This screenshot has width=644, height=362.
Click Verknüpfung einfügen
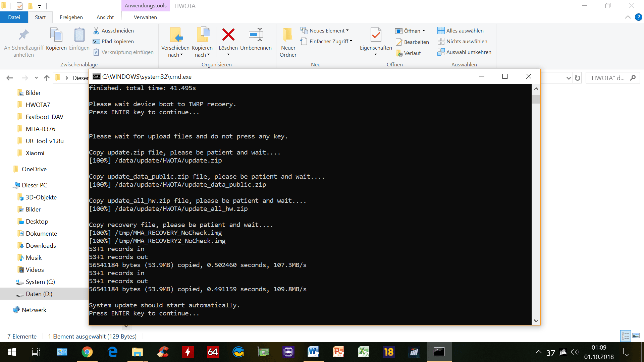click(x=123, y=52)
